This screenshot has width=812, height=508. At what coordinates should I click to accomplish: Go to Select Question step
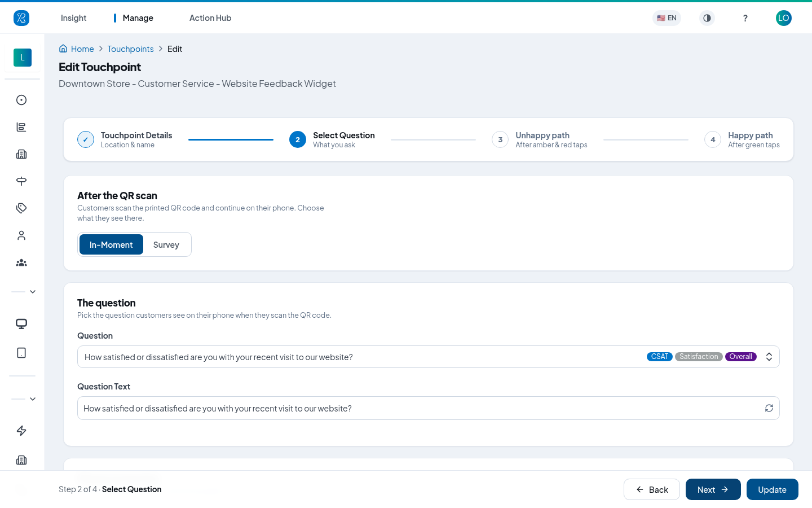tap(332, 139)
